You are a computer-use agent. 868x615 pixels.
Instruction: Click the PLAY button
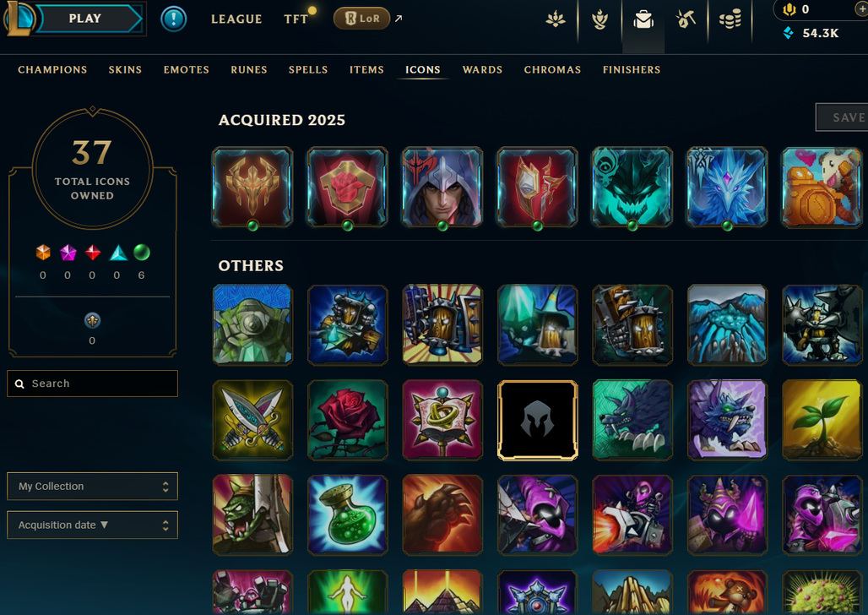pos(85,19)
